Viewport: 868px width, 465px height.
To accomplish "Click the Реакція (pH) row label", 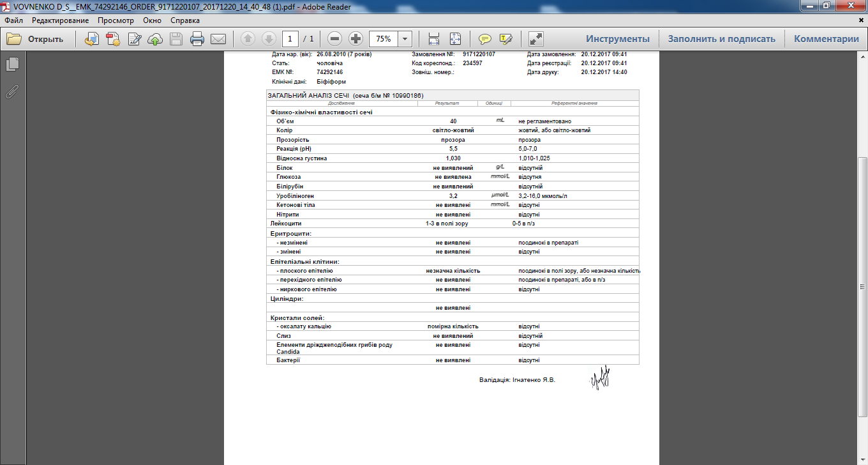I will click(x=295, y=148).
